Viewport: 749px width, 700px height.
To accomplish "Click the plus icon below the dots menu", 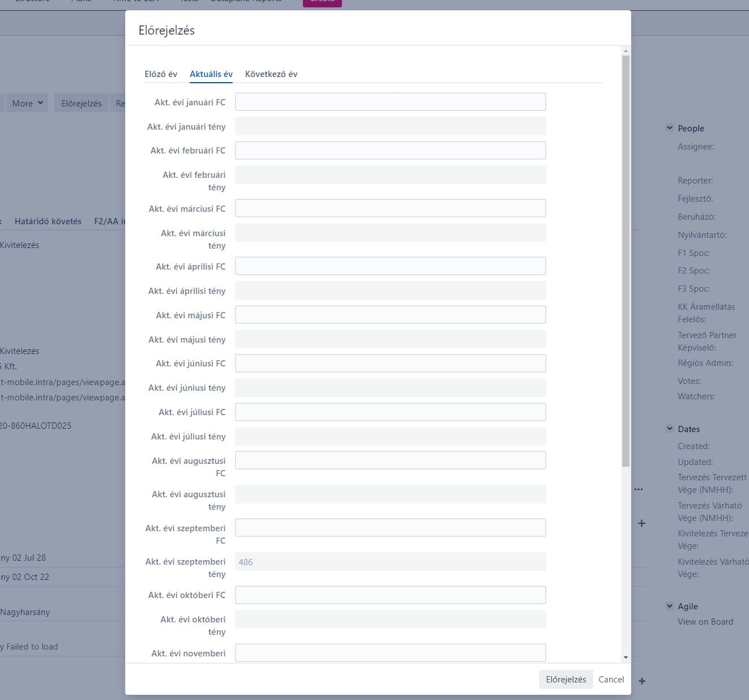I will (641, 523).
